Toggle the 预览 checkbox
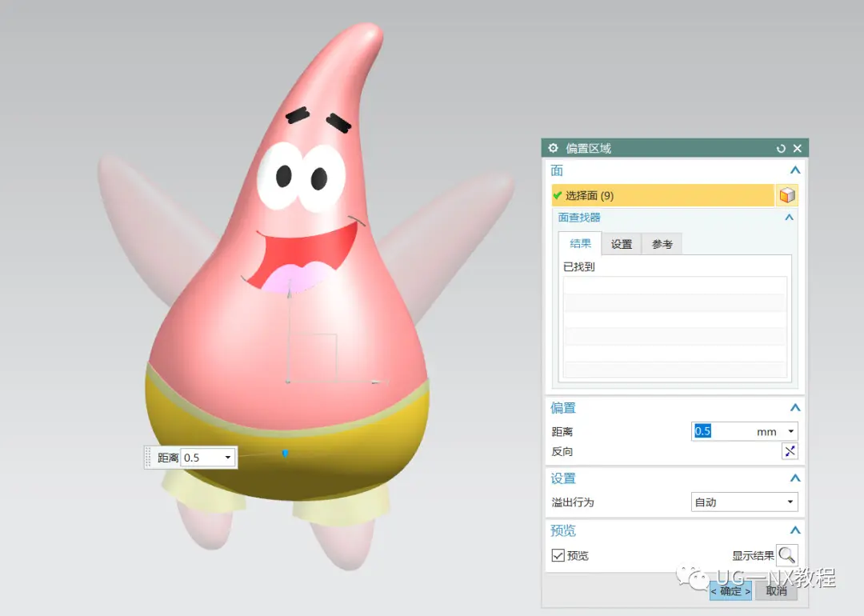The height and width of the screenshot is (616, 864). (558, 555)
